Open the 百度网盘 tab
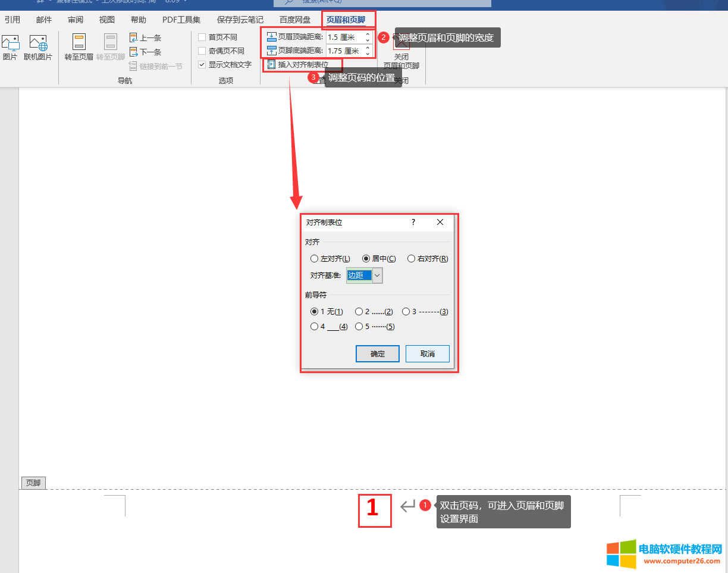The width and height of the screenshot is (728, 573). pyautogui.click(x=295, y=20)
